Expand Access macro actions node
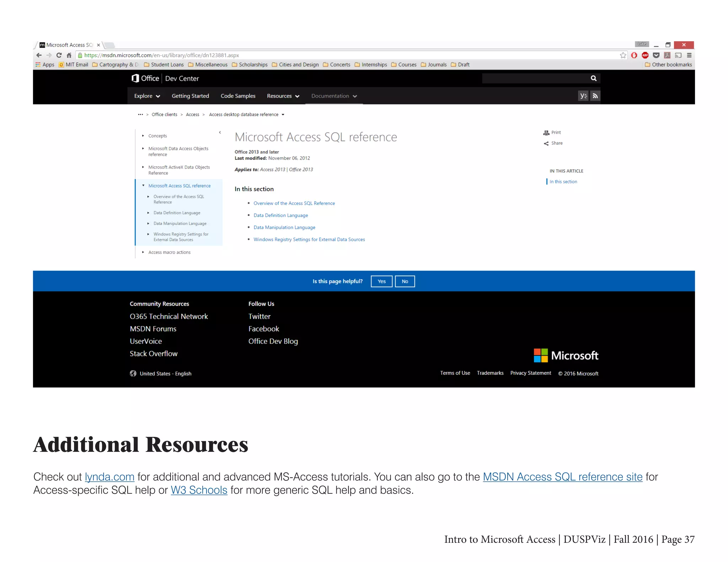 tap(143, 252)
